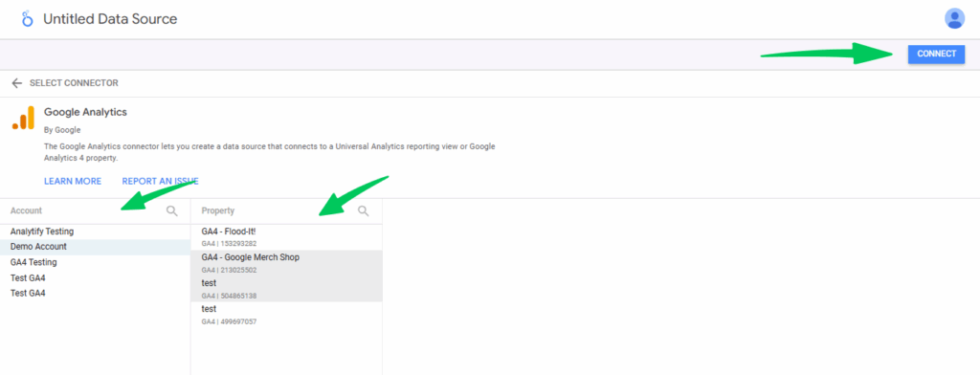Open the LEARN MORE link
The width and height of the screenshot is (980, 375).
click(x=73, y=181)
